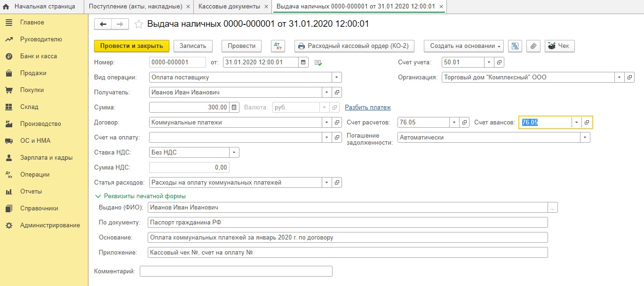Screen dimensions: 644x286
Task: Open the Создать на основании menu
Action: 463,46
